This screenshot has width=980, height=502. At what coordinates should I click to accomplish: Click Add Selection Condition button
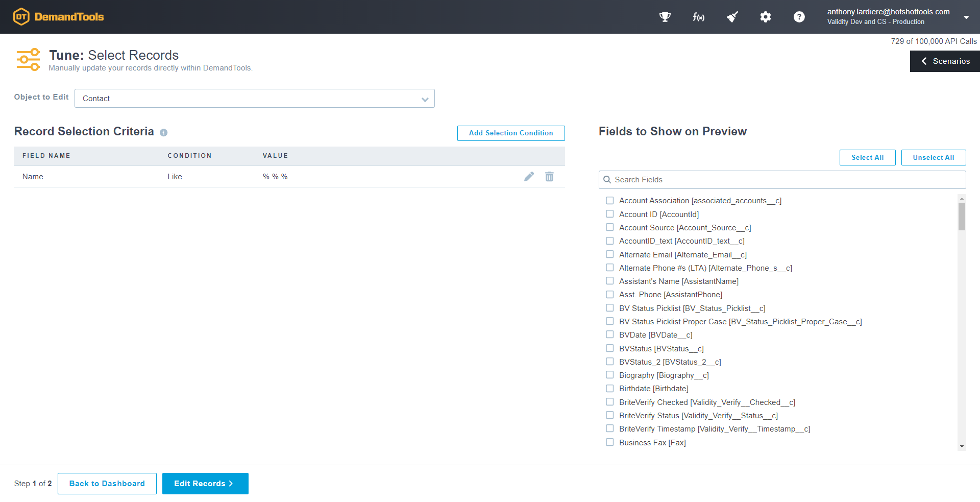tap(510, 133)
